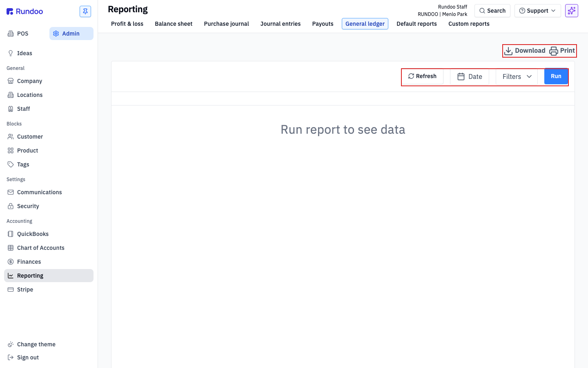Viewport: 588px width, 368px height.
Task: Open Product block
Action: click(49, 150)
